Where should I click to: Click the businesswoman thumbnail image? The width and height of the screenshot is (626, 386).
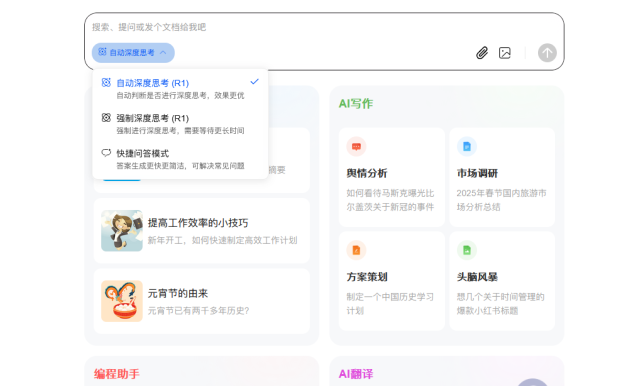[122, 231]
